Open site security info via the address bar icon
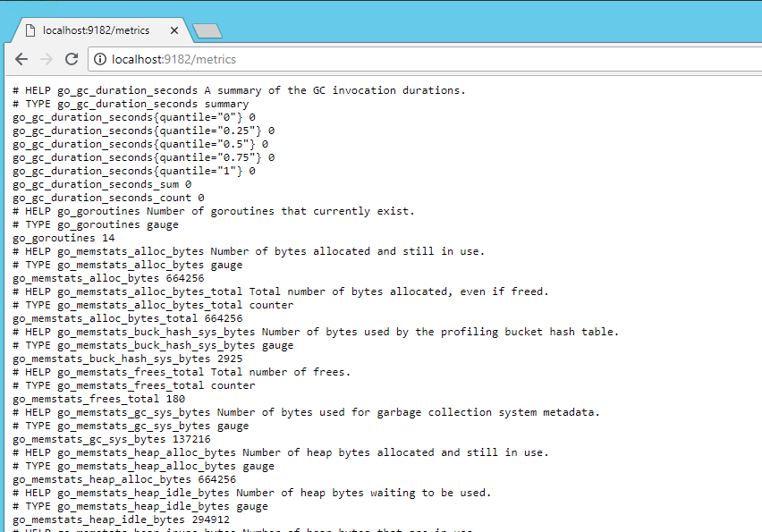This screenshot has height=532, width=762. click(99, 59)
